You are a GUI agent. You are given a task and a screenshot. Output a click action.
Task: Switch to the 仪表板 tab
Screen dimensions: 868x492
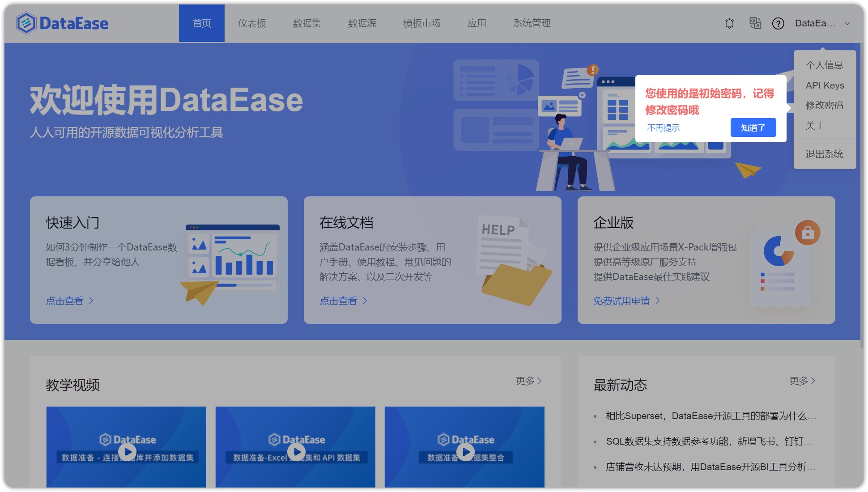click(x=252, y=23)
